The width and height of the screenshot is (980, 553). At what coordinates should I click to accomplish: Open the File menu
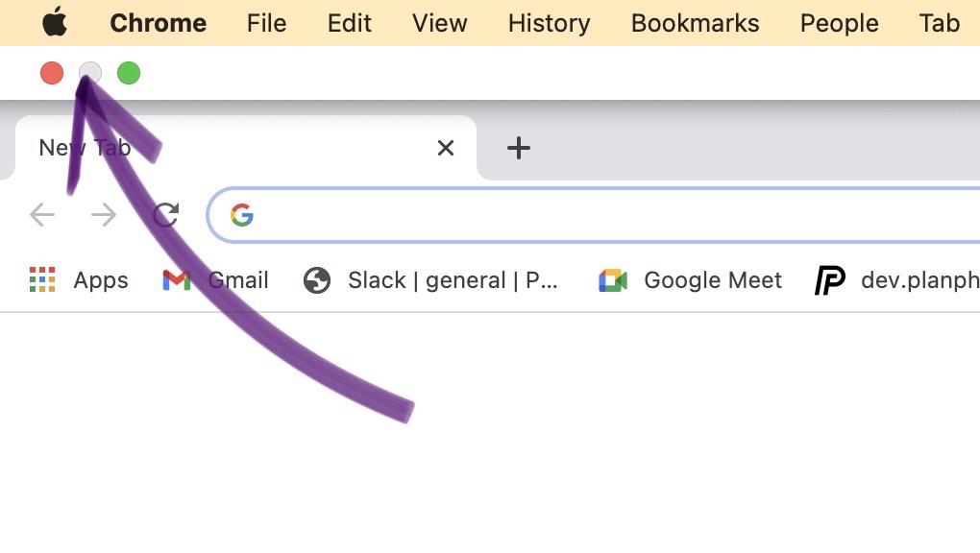point(266,23)
